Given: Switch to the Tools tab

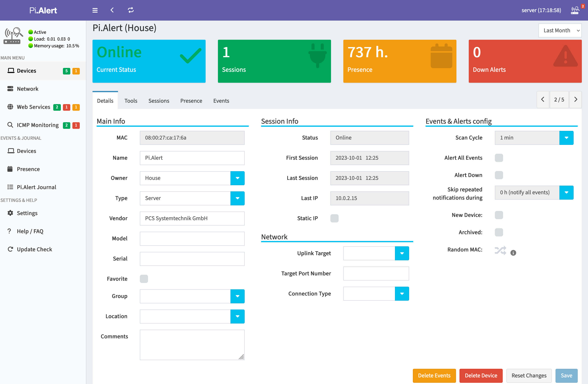Looking at the screenshot, I should point(131,101).
